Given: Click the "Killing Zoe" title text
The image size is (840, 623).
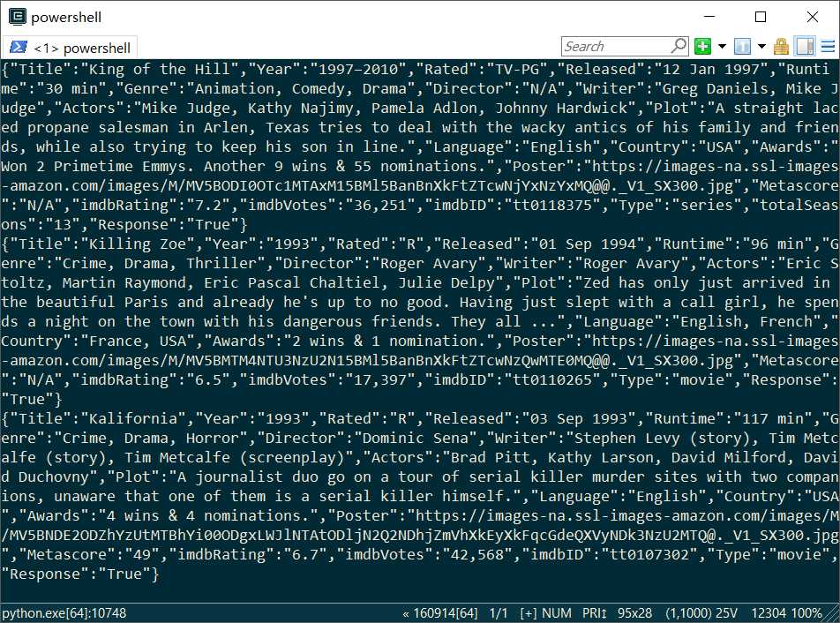Looking at the screenshot, I should point(137,244).
